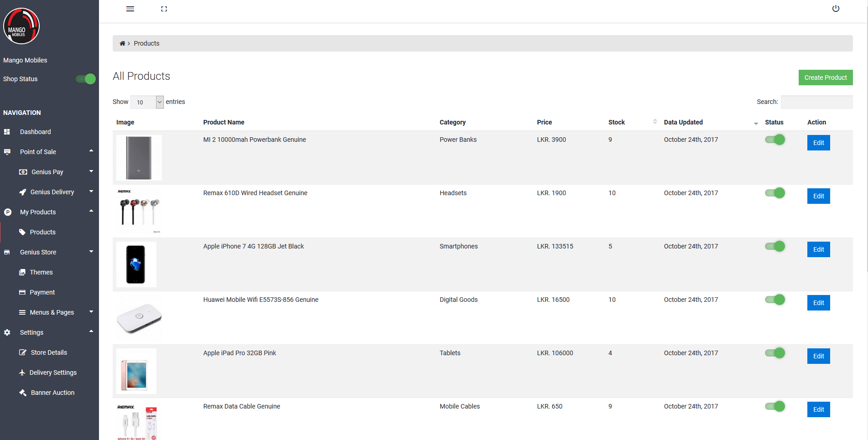Open Dashboard in navigation

(x=36, y=132)
